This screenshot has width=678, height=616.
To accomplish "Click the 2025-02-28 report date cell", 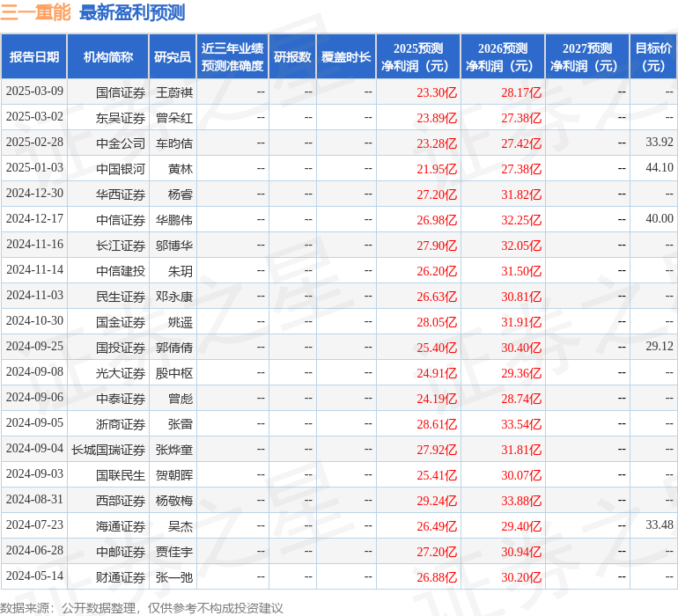I will (34, 143).
